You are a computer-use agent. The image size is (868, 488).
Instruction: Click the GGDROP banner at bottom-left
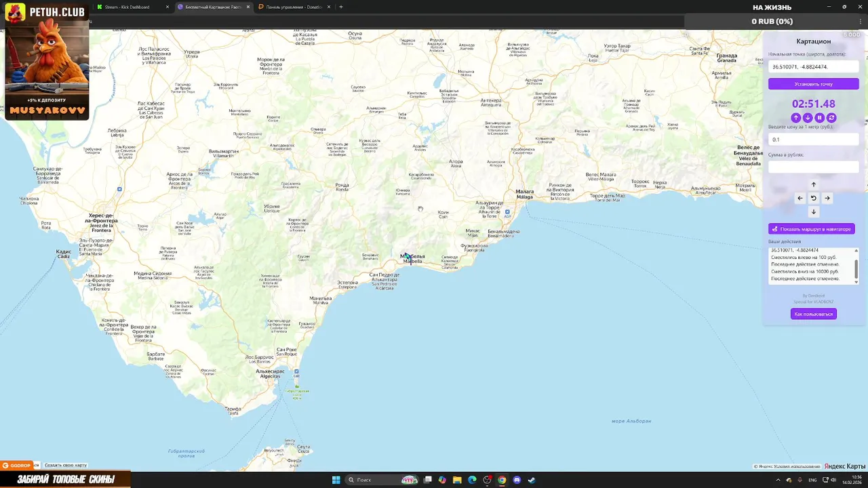[16, 466]
